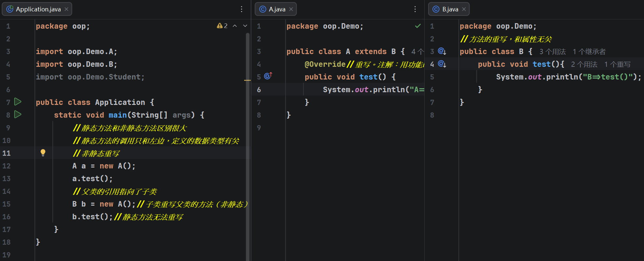Close the B.java tab
This screenshot has width=644, height=261.
(x=464, y=9)
